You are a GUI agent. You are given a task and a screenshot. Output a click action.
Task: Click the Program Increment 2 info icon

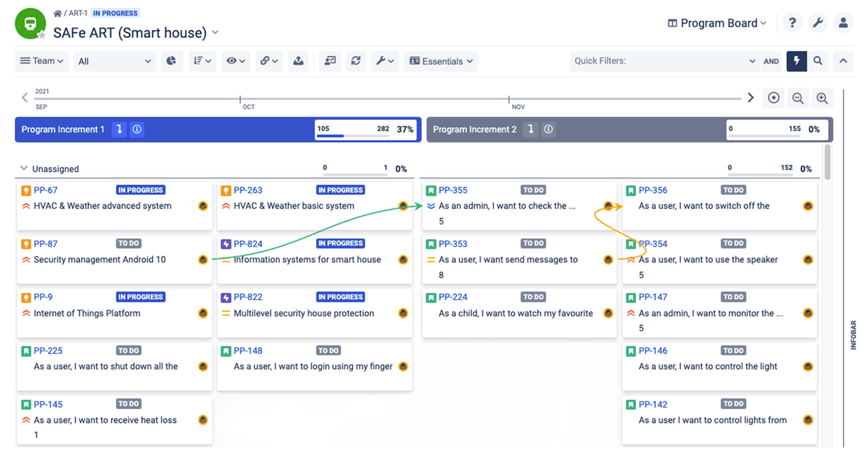(548, 129)
